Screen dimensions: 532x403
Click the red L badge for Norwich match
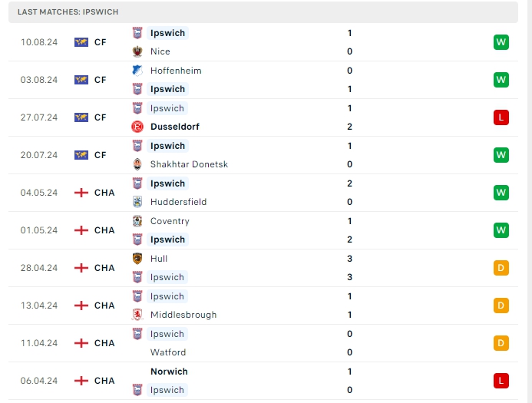click(x=501, y=381)
